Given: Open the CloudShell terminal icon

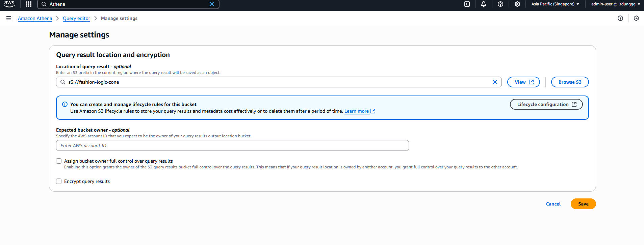Looking at the screenshot, I should [x=467, y=4].
